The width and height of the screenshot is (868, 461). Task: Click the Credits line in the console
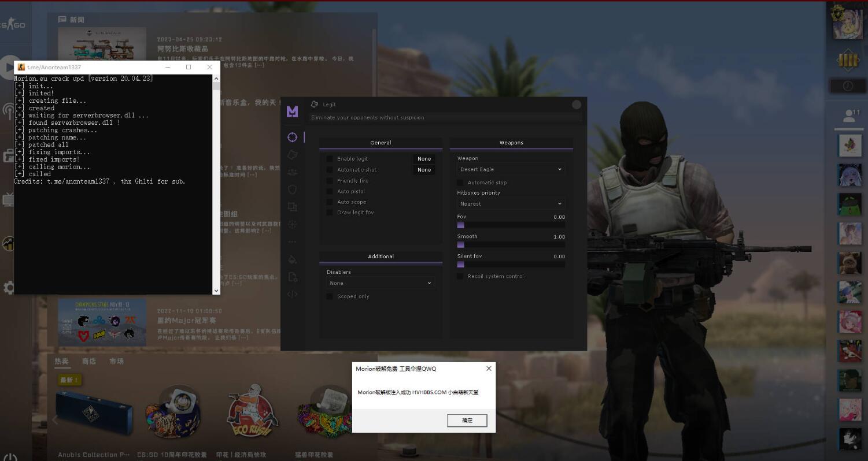[99, 181]
